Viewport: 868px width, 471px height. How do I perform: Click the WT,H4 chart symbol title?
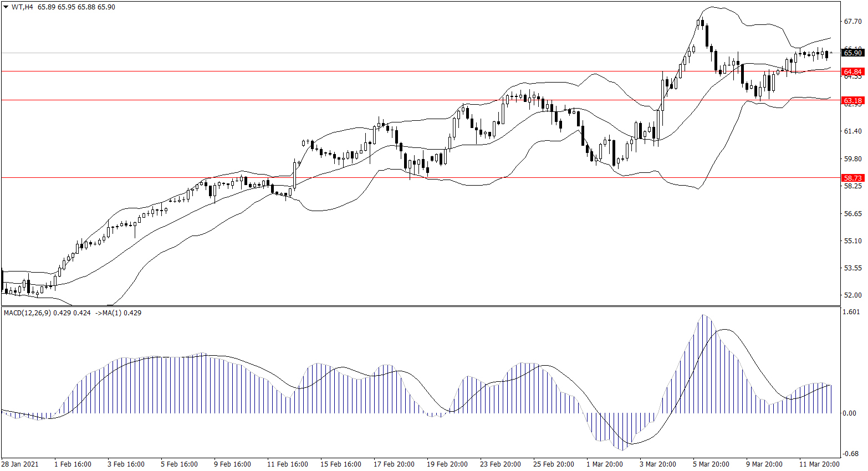coord(22,7)
